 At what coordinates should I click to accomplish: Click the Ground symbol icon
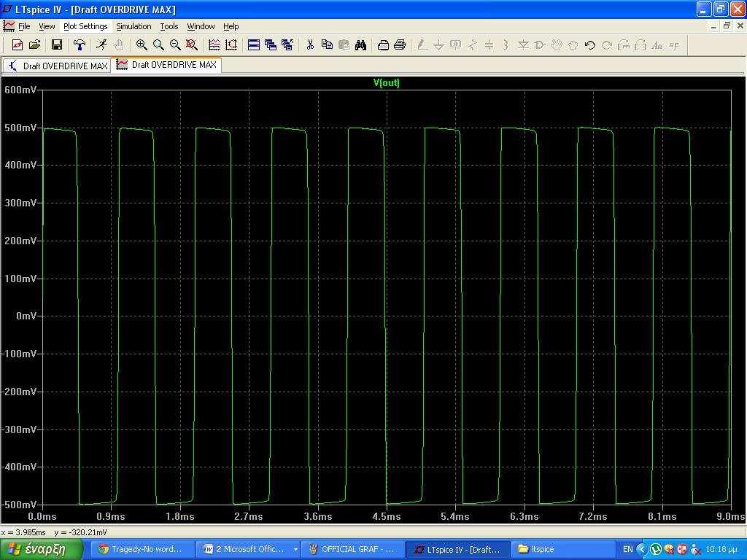[x=438, y=44]
